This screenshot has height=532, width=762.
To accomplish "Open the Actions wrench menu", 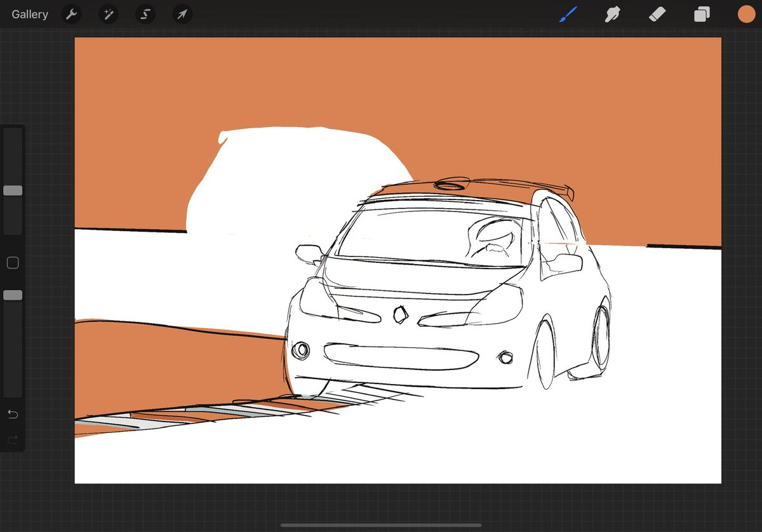I will coord(72,14).
